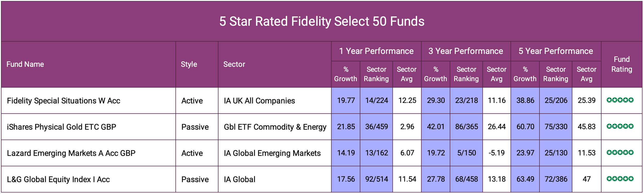Select the 5 Year Performance header

pyautogui.click(x=556, y=51)
